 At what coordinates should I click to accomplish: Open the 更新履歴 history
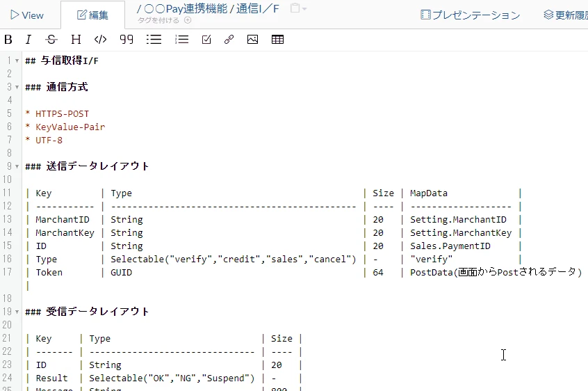[566, 15]
